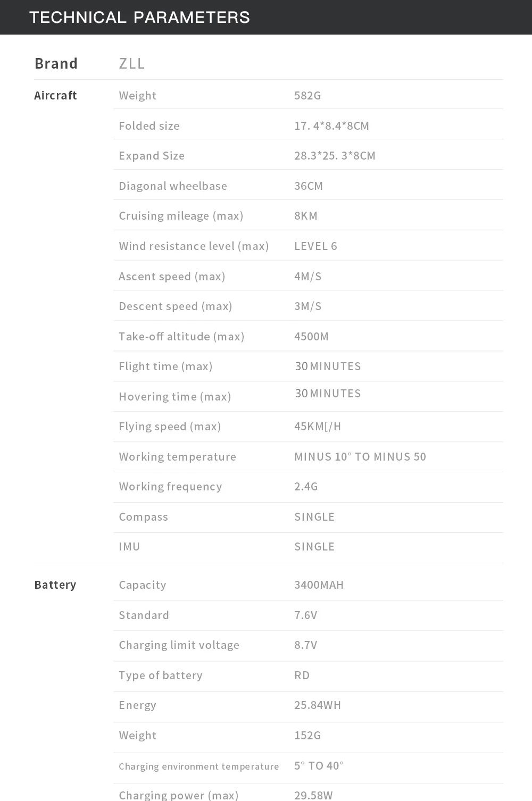Select the 8KM cruising mileage value
The width and height of the screenshot is (532, 801).
[x=306, y=216]
